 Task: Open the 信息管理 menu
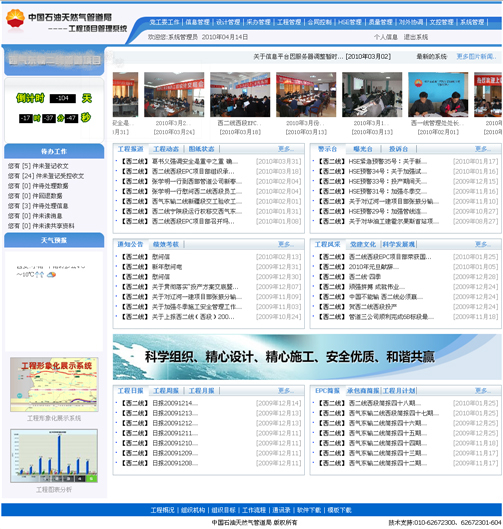(x=198, y=22)
